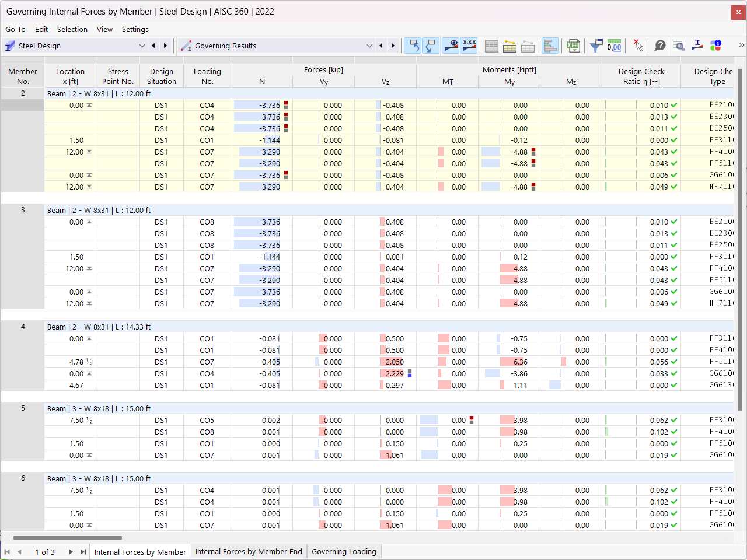Open the Steel Design dropdown
747x560 pixels.
[x=74, y=45]
